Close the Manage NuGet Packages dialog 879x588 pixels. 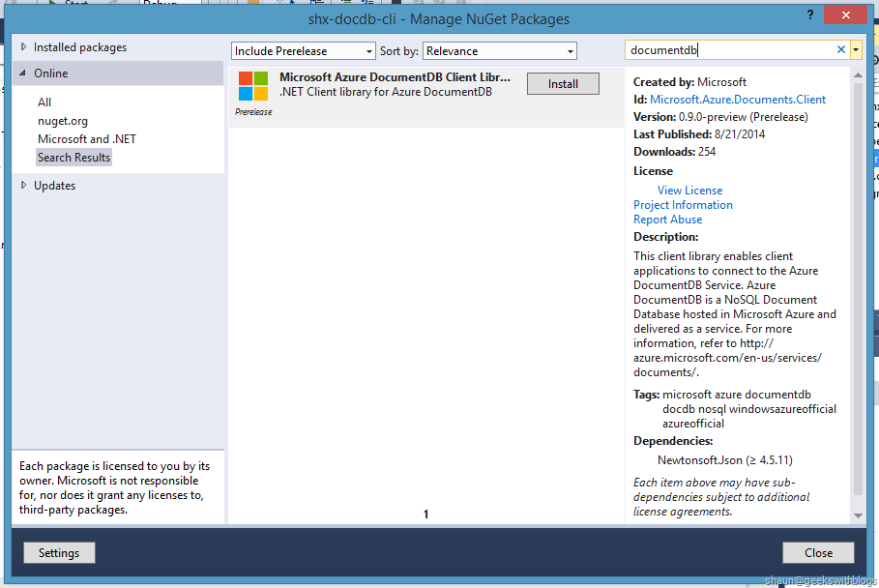pos(845,15)
